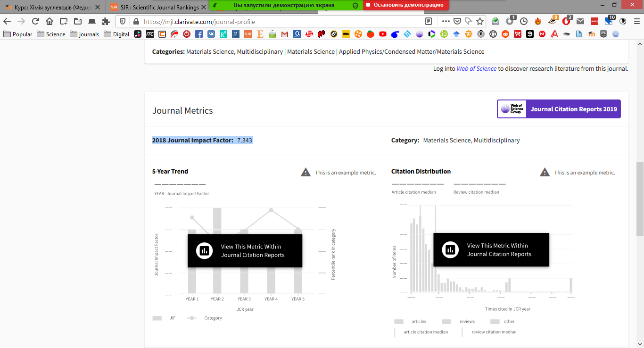Go to the browser home page

[50, 21]
